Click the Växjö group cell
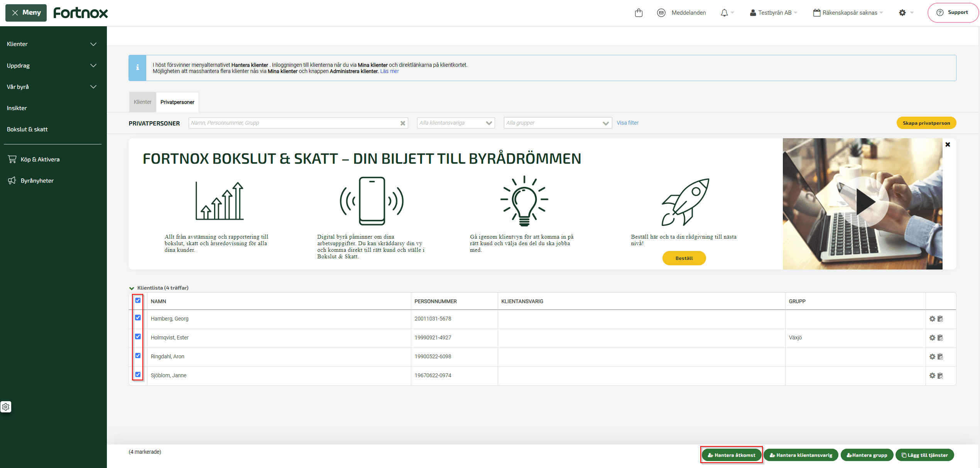Viewport: 980px width, 468px height. 795,338
